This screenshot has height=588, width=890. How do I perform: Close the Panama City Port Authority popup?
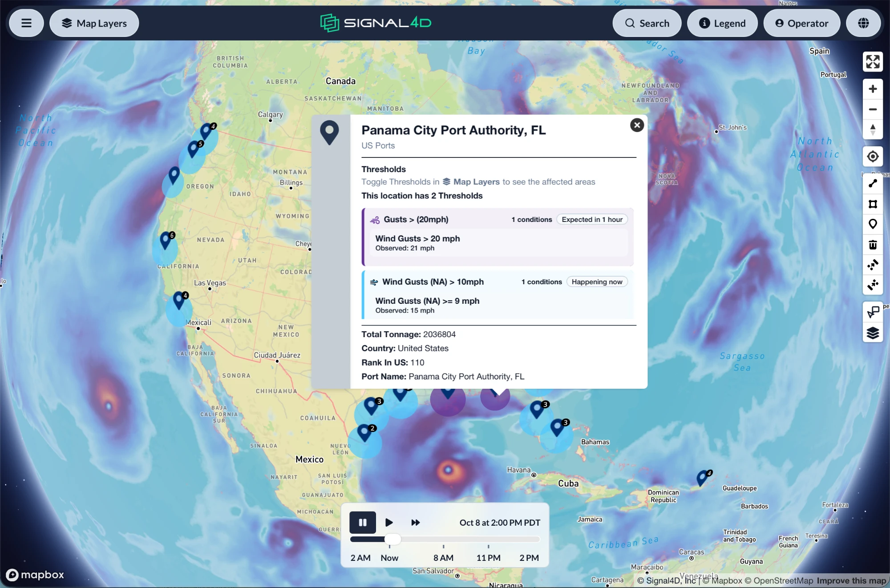coord(637,125)
